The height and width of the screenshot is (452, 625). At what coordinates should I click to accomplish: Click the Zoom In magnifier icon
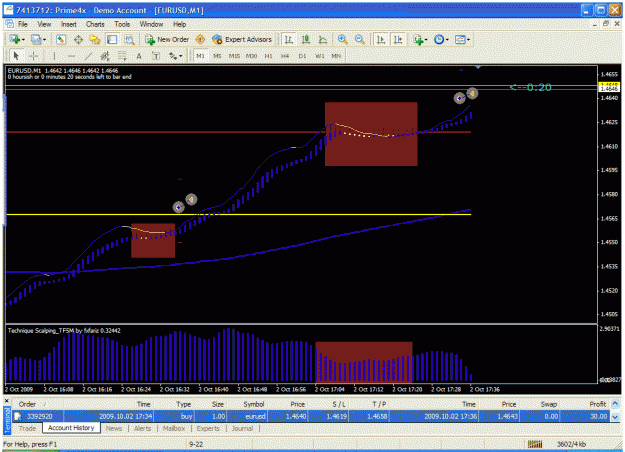click(342, 39)
